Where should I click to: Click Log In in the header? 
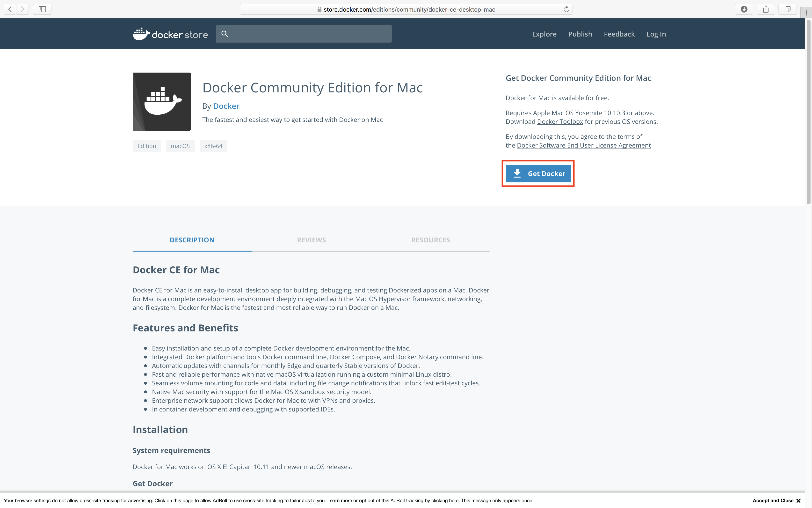[656, 34]
